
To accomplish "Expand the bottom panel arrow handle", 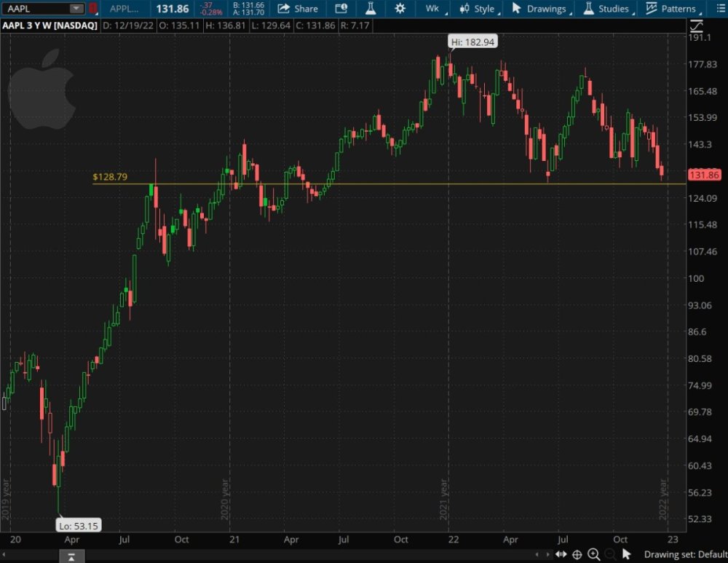I will (71, 556).
